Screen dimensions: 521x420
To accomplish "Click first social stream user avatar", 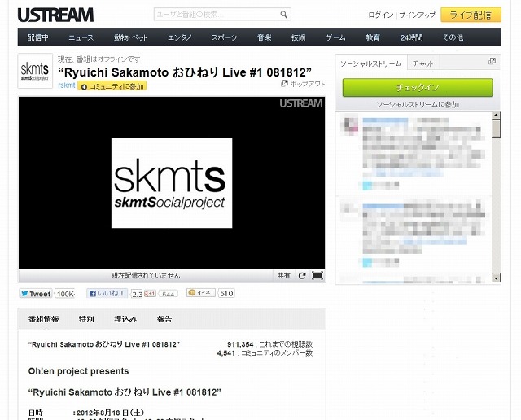I will [x=349, y=125].
